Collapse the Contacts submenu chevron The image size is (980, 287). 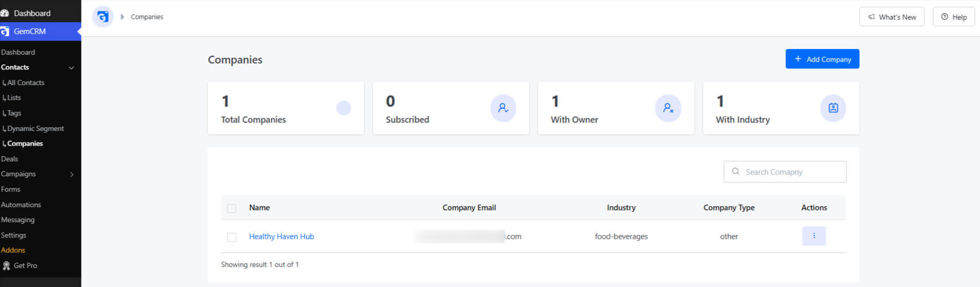click(71, 67)
